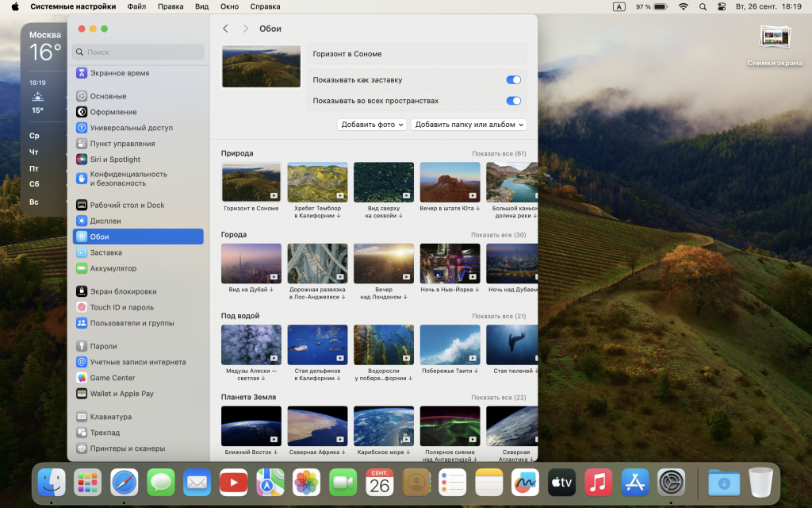Click the Siri и Spotlight sidebar icon

tap(82, 160)
